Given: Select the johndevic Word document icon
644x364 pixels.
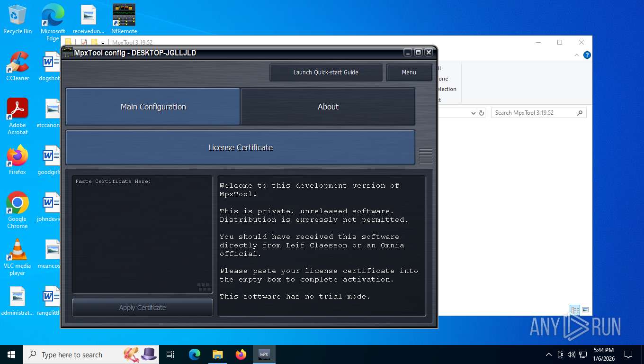Looking at the screenshot, I should 49,207.
